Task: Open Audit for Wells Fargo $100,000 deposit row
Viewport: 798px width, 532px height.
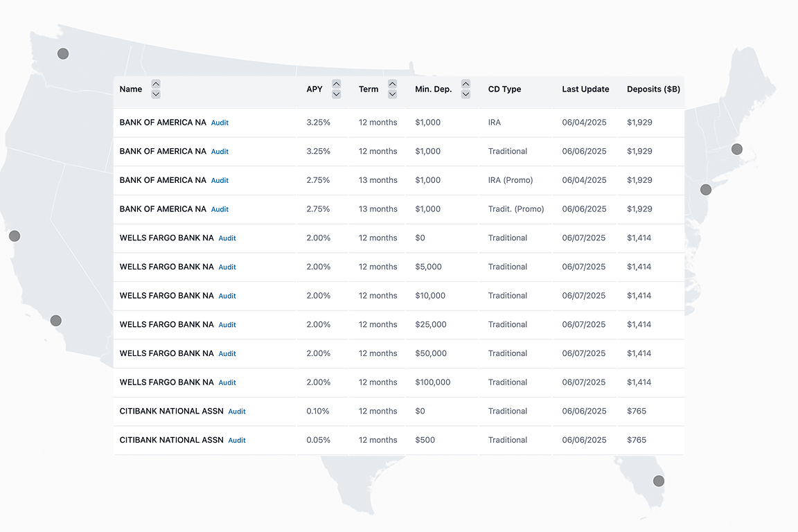Action: point(227,383)
